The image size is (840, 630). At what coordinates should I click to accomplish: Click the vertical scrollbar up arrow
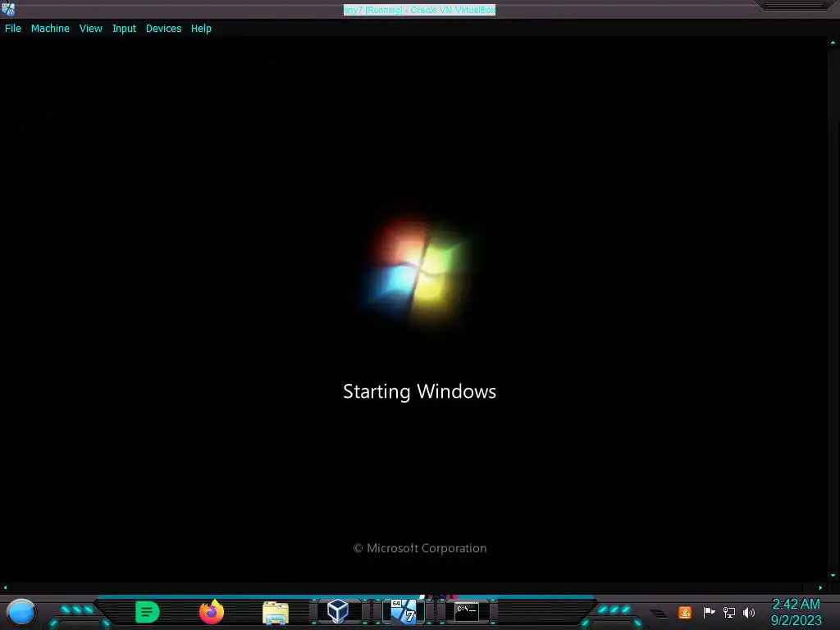tap(833, 43)
